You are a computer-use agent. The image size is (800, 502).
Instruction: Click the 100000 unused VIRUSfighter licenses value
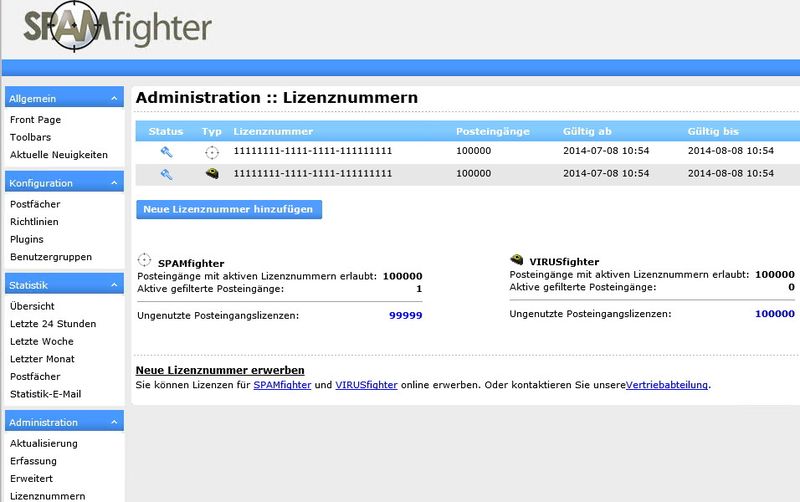click(774, 314)
